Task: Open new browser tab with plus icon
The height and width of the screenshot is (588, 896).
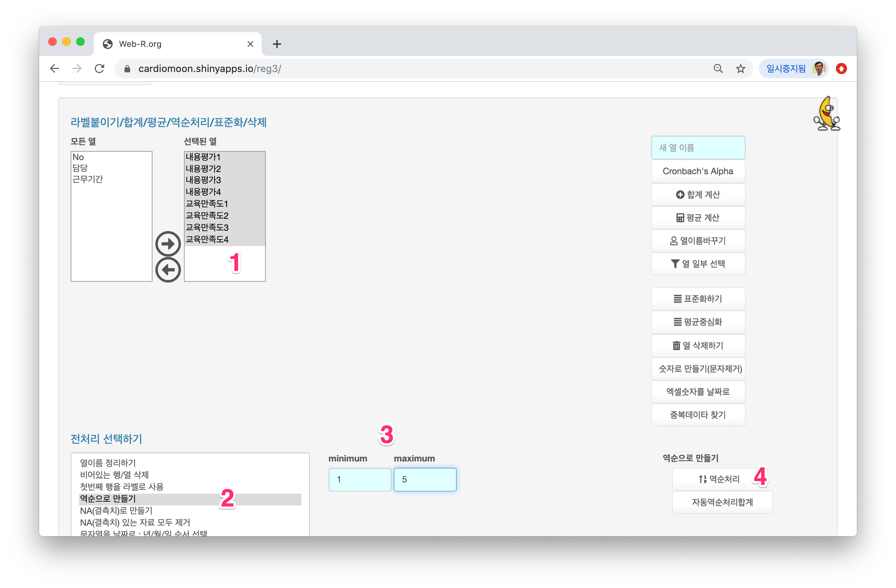Action: pyautogui.click(x=277, y=44)
